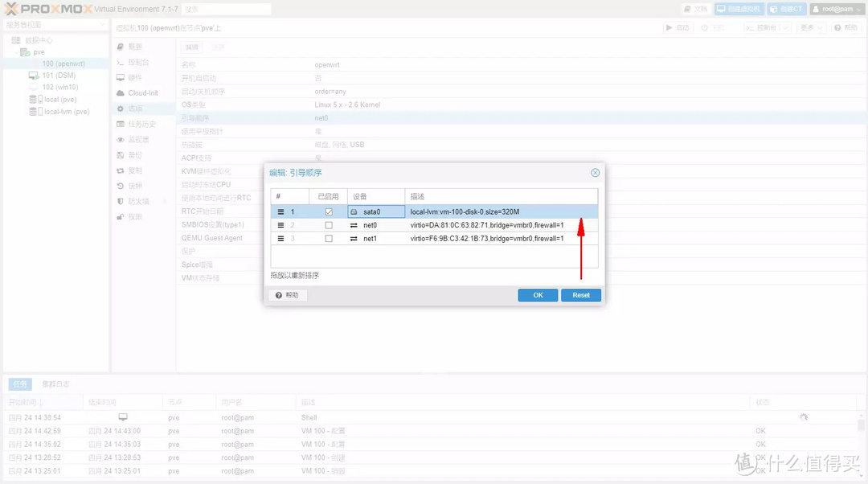
Task: Enable the net1 boot device checkbox
Action: point(329,239)
